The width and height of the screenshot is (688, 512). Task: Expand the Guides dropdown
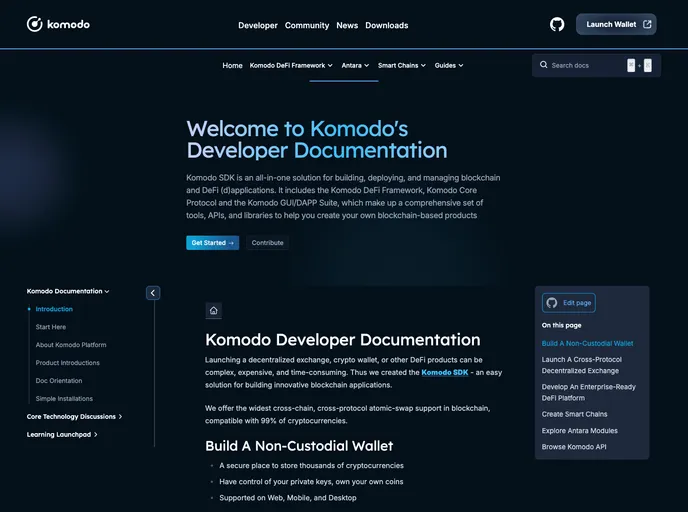click(449, 65)
